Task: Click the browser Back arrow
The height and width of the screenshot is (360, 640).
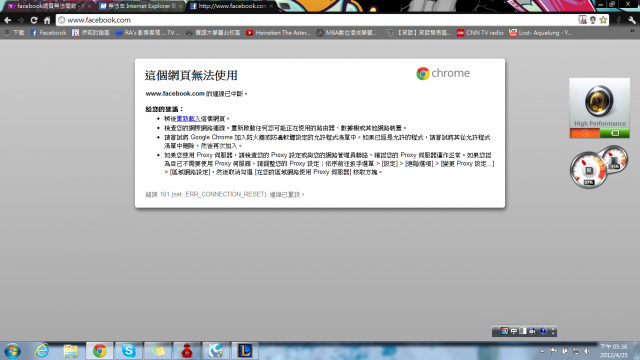Action: click(x=7, y=20)
